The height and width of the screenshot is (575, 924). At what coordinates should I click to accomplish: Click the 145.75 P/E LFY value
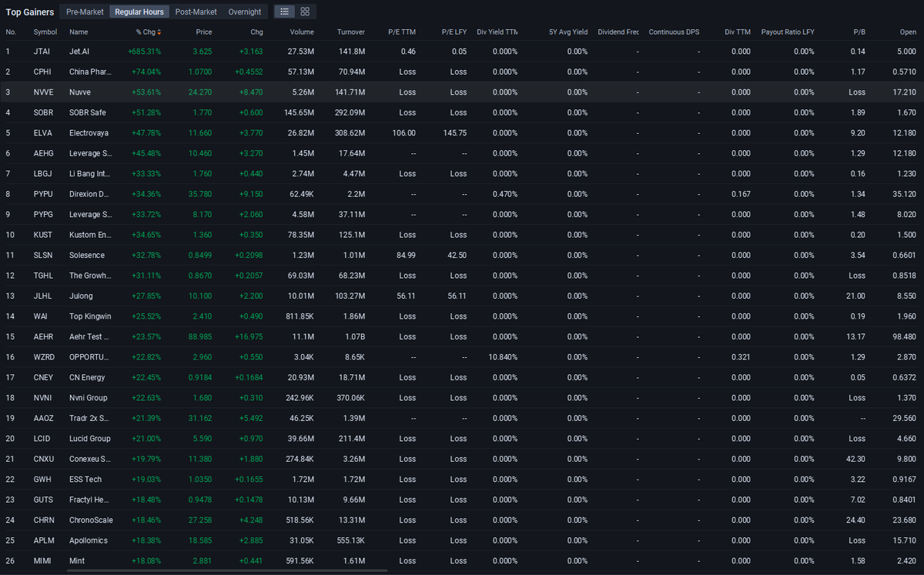(x=454, y=132)
